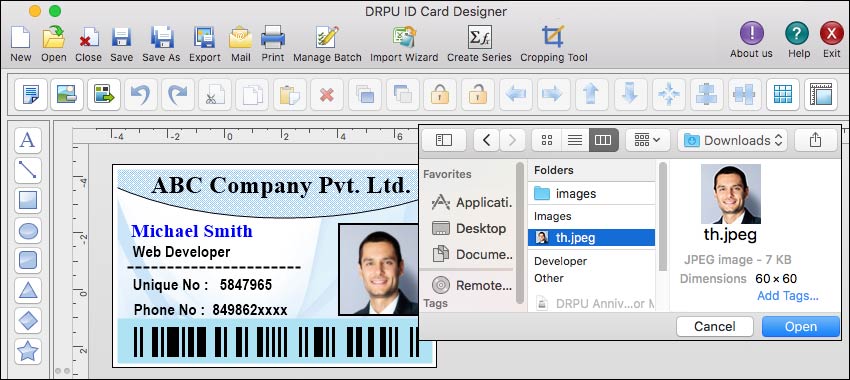Select the Ellipse shape tool

(28, 231)
